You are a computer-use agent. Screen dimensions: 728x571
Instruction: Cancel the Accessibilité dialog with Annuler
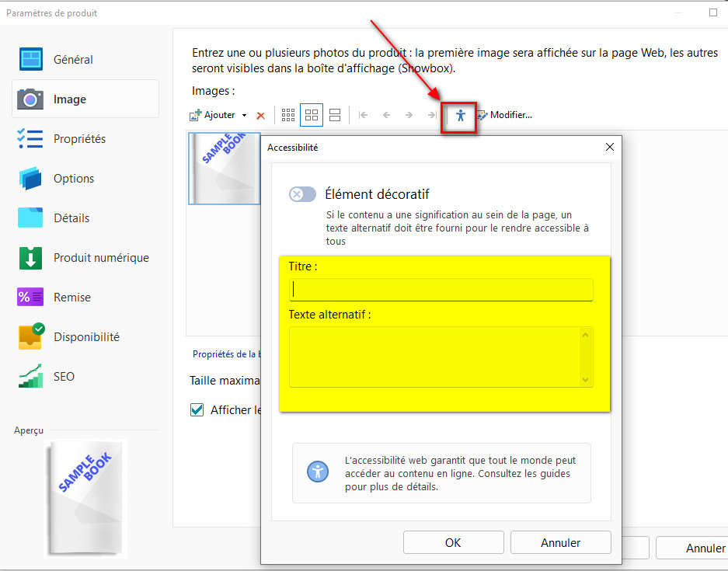click(560, 543)
